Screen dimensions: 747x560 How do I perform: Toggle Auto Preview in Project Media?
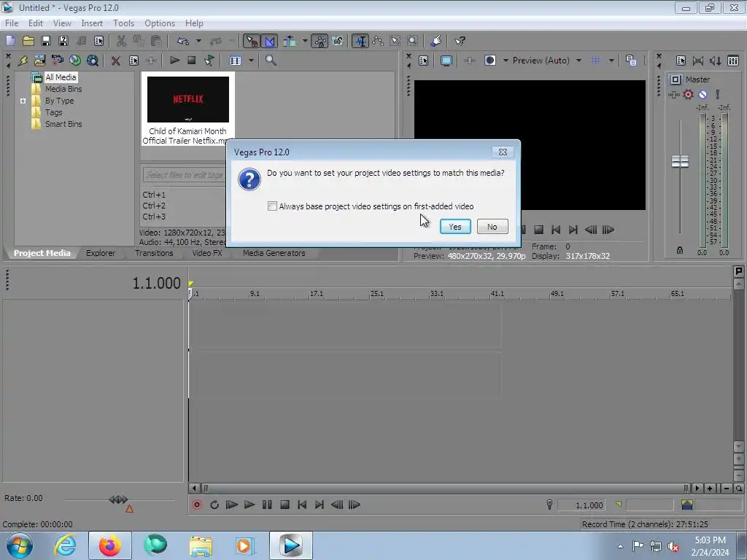209,61
